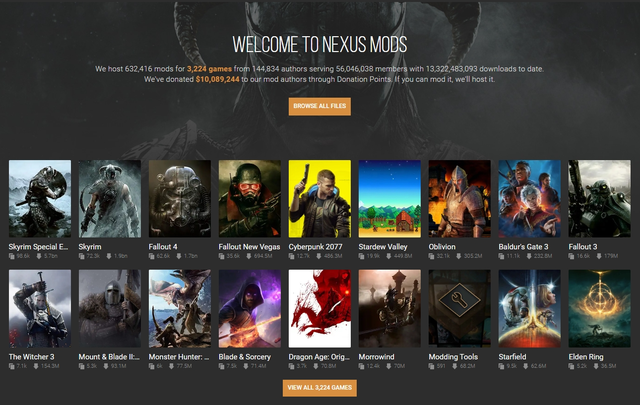Click the downloads arrow icon under Starfield
The image size is (640, 405).
tap(526, 366)
